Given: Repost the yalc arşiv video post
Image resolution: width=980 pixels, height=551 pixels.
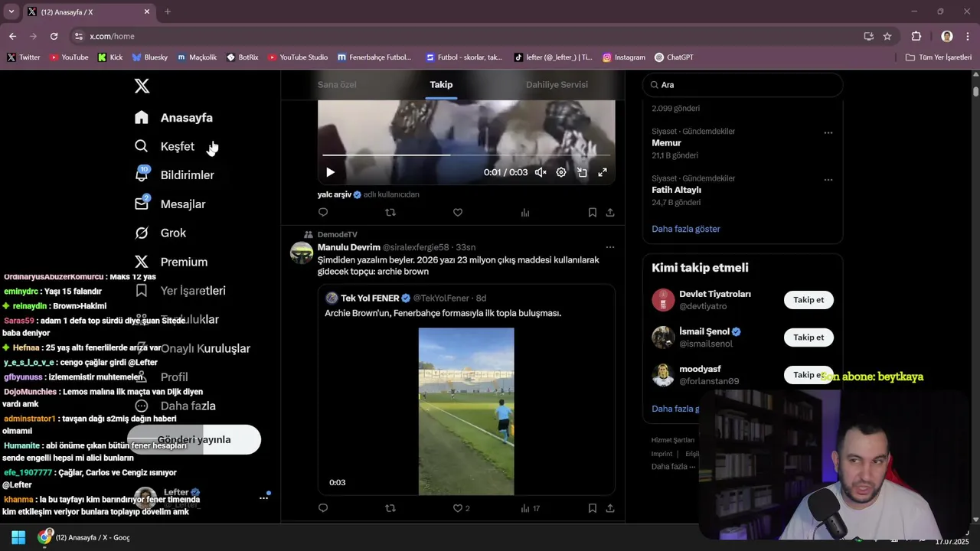Looking at the screenshot, I should [390, 213].
